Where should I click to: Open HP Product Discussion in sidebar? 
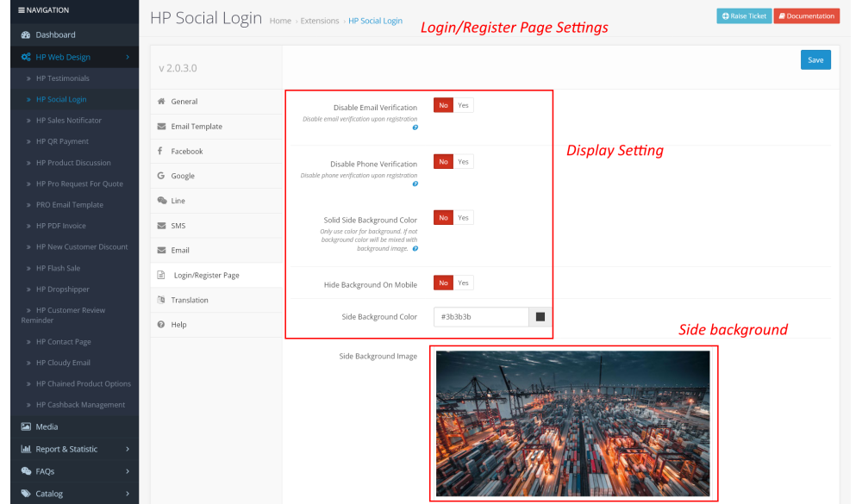coord(73,163)
